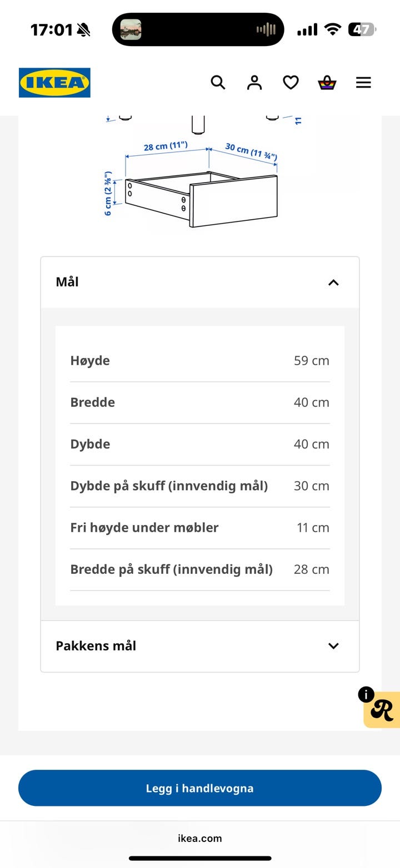Tap the Pakkens mål label
The image size is (400, 868).
point(96,646)
